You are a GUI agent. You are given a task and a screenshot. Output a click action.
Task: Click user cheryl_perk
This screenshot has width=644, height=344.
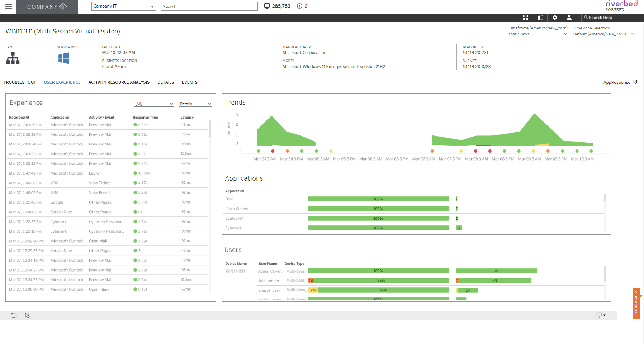pos(270,290)
